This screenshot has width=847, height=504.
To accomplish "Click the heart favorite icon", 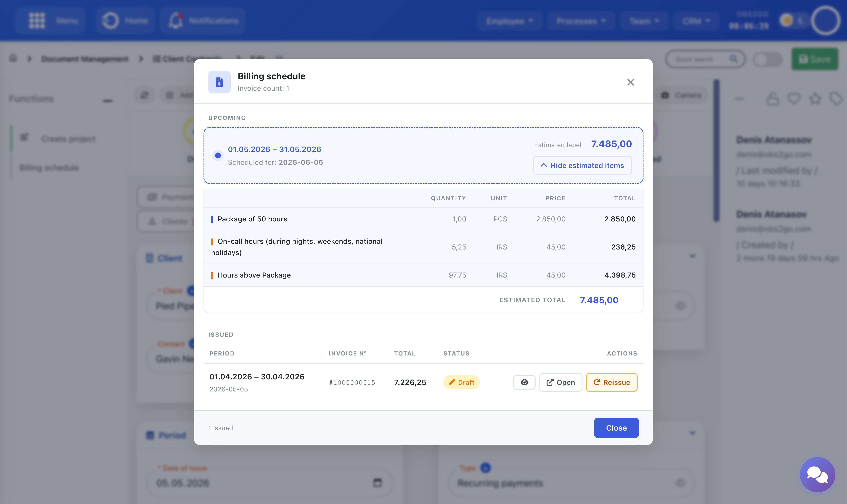I will (794, 99).
